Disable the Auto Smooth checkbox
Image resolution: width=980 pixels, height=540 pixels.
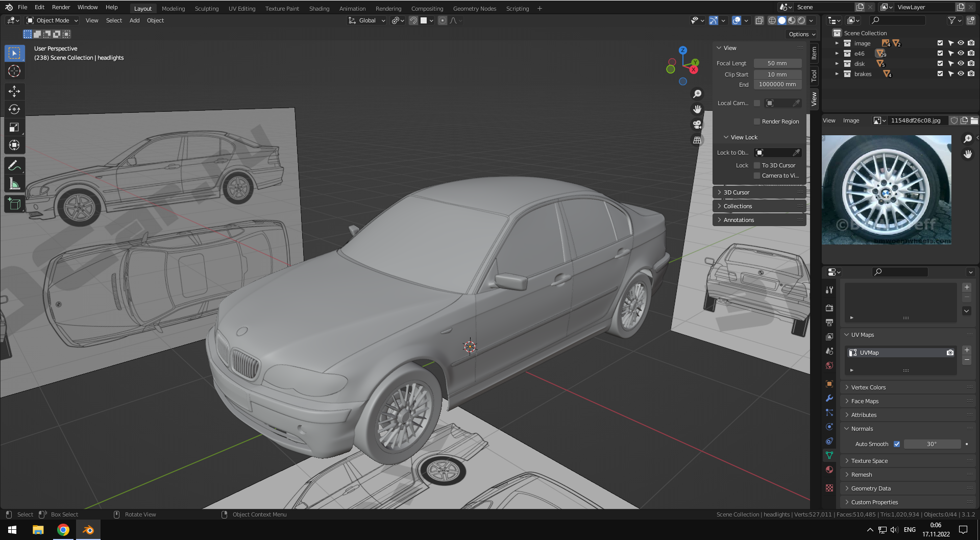tap(897, 444)
